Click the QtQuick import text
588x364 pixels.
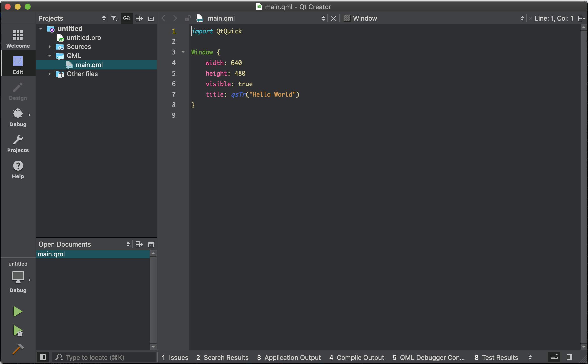(x=229, y=31)
